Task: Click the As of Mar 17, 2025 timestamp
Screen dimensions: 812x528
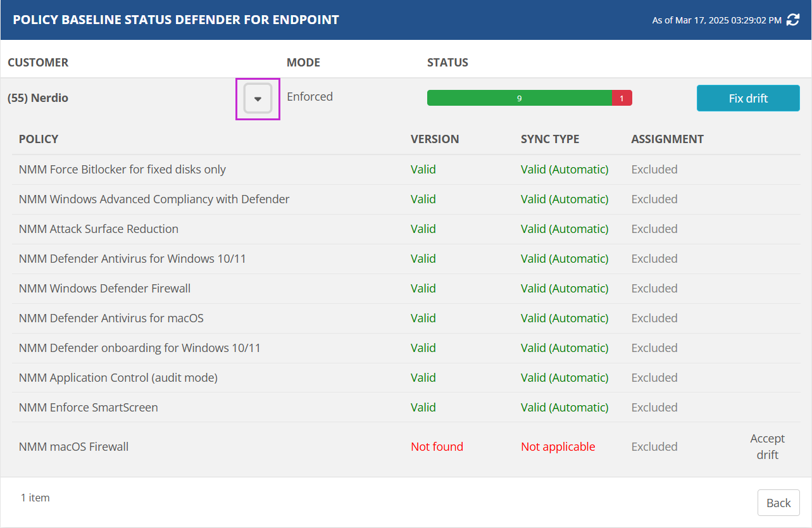Action: coord(717,20)
